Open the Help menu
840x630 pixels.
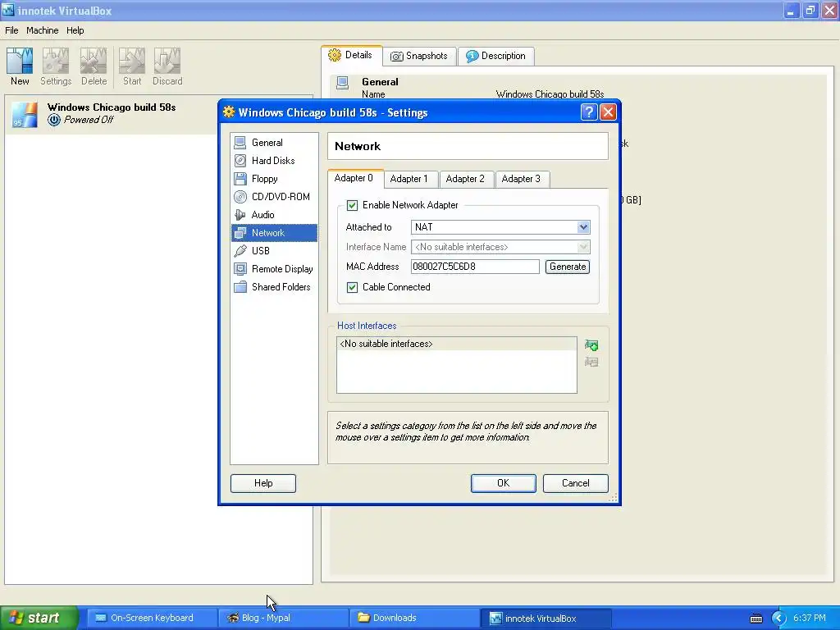click(75, 30)
